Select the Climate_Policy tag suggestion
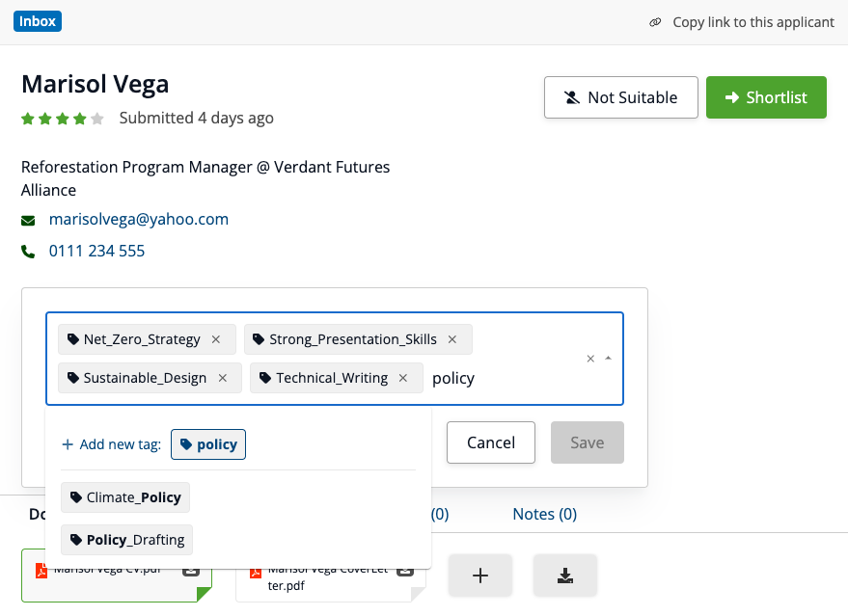The height and width of the screenshot is (616, 848). 125,497
